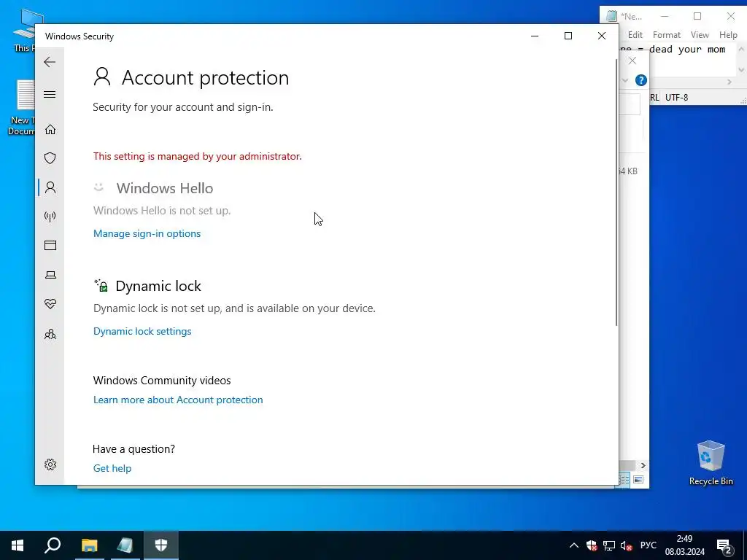Open the hamburger navigation menu
Viewport: 747px width, 560px height.
[50, 94]
